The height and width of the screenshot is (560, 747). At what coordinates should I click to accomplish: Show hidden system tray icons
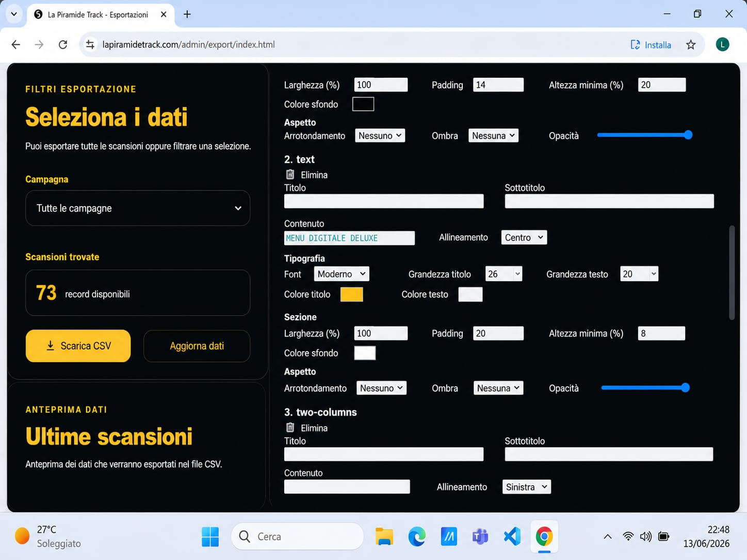608,537
